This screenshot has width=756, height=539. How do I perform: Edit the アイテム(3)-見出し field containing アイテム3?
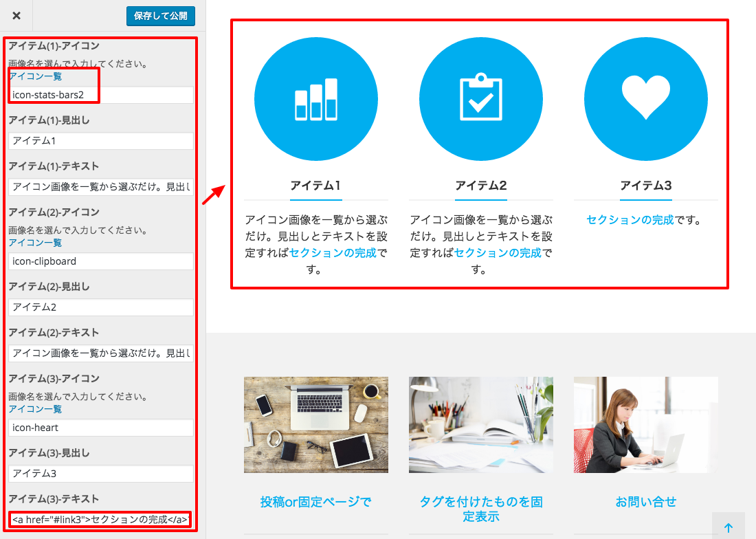101,474
